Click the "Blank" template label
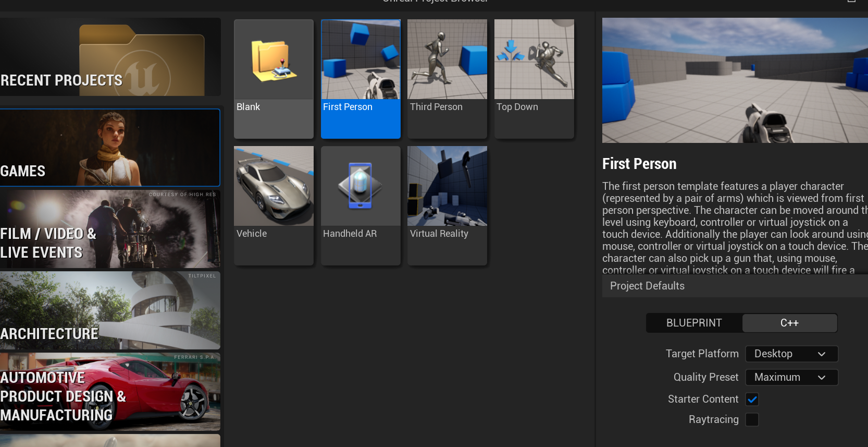868x447 pixels. point(248,107)
